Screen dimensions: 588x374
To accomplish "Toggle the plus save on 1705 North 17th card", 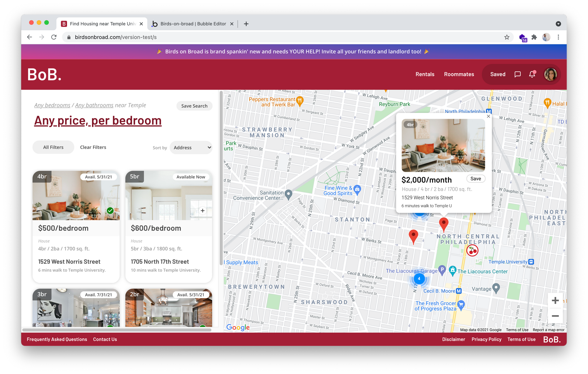I will coord(203,211).
